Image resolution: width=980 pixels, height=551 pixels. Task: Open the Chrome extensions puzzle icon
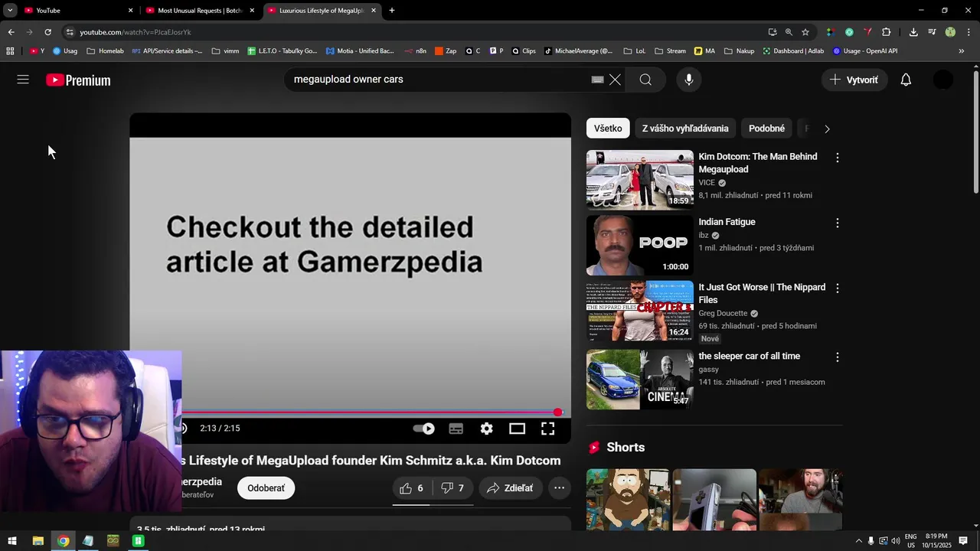coord(887,32)
